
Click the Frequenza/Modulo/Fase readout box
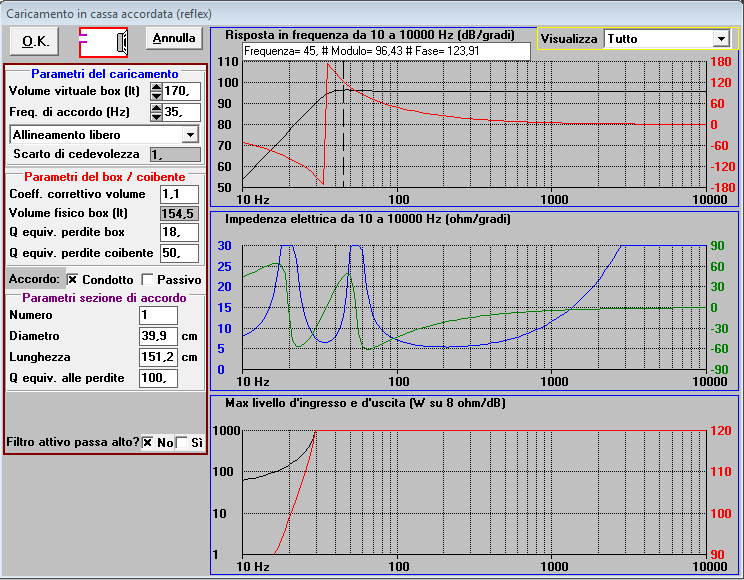point(386,51)
